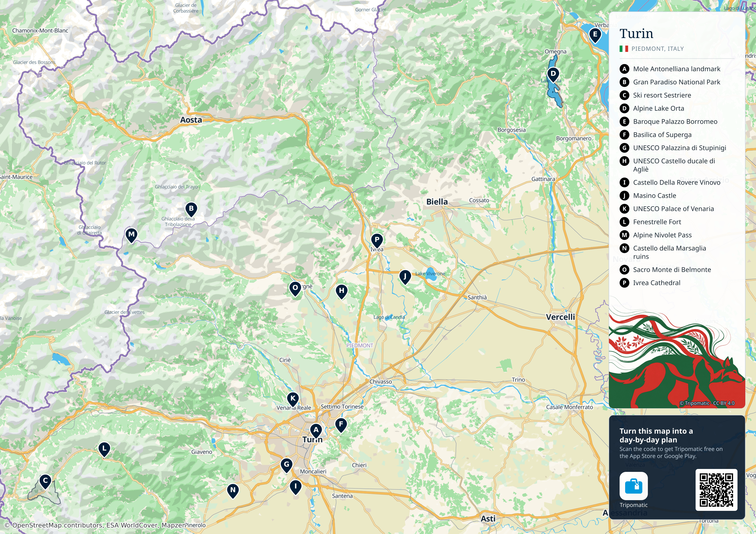Click the Casale Monferrato label
Screen dimensions: 756x534
569,407
